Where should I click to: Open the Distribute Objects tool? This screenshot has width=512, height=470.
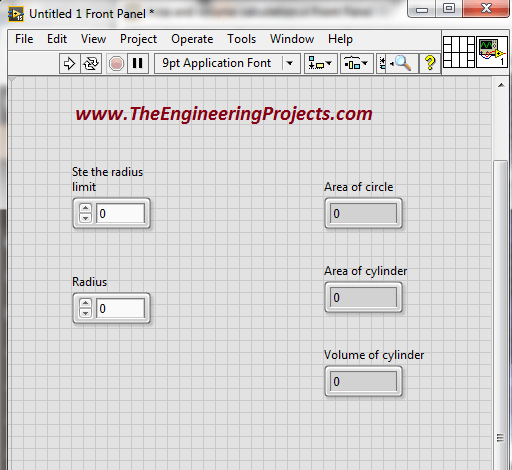356,63
